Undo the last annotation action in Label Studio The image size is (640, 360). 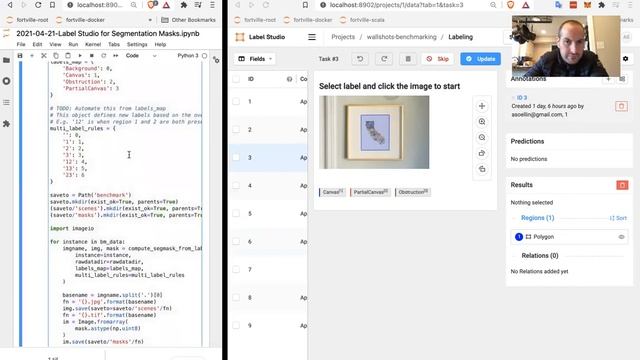(360, 59)
